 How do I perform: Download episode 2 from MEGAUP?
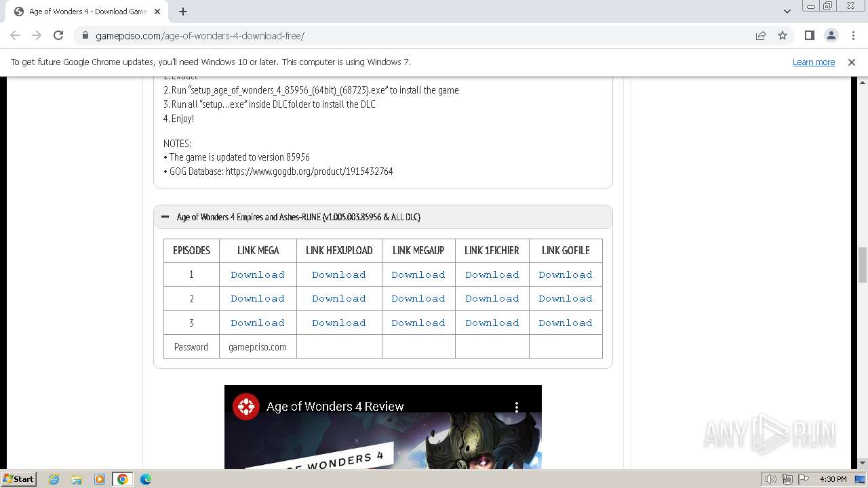(418, 298)
